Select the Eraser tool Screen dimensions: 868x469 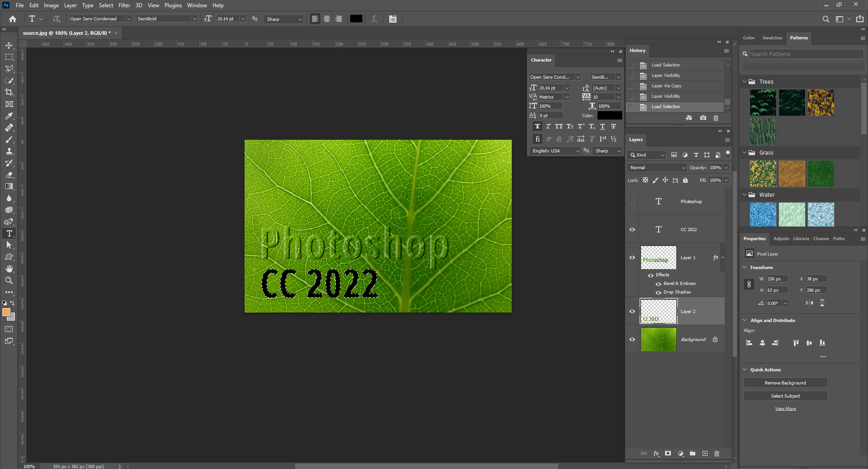[9, 175]
